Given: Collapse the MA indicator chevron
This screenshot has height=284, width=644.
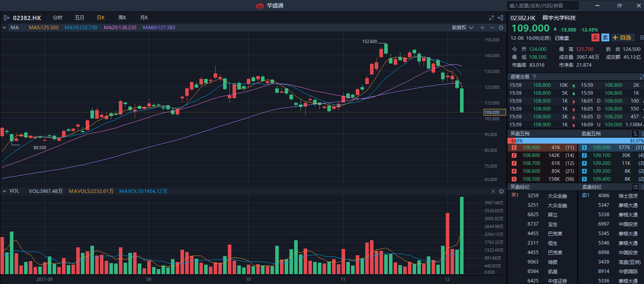Looking at the screenshot, I should pyautogui.click(x=4, y=28).
